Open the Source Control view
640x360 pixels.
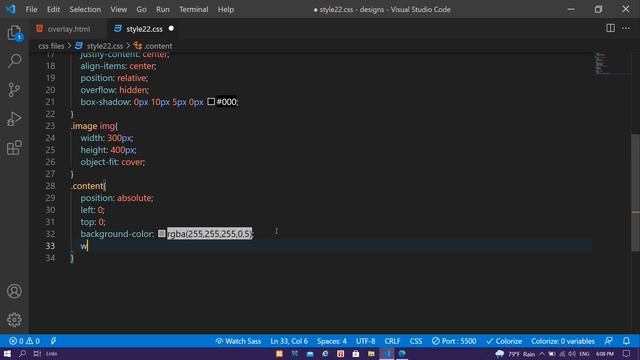coord(14,89)
